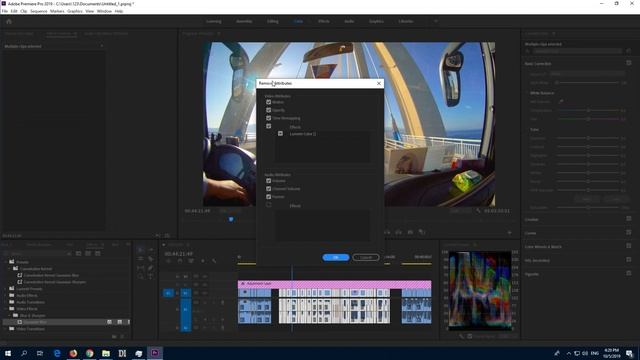Screen dimensions: 640x360
Task: Select the Slip tool
Action: pyautogui.click(x=140, y=268)
